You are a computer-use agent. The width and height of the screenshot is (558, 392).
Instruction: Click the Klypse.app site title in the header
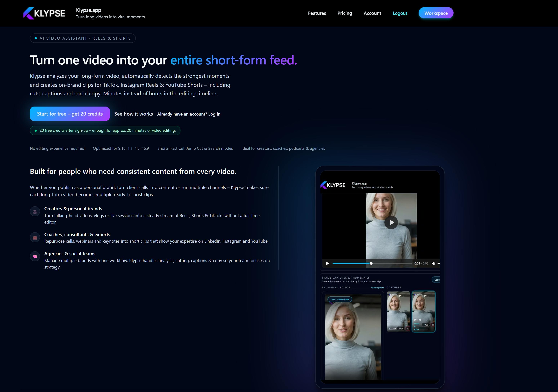click(88, 10)
